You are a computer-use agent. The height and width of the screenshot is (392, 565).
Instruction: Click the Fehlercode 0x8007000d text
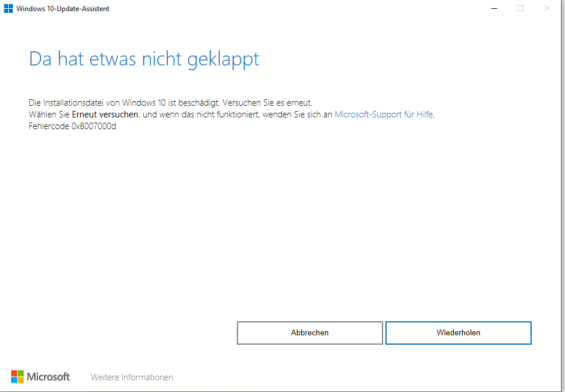[x=73, y=126]
